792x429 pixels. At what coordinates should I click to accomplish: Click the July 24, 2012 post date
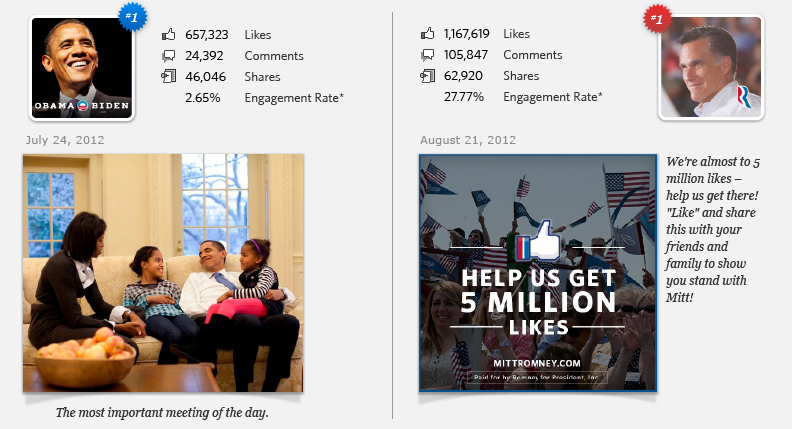tap(65, 140)
